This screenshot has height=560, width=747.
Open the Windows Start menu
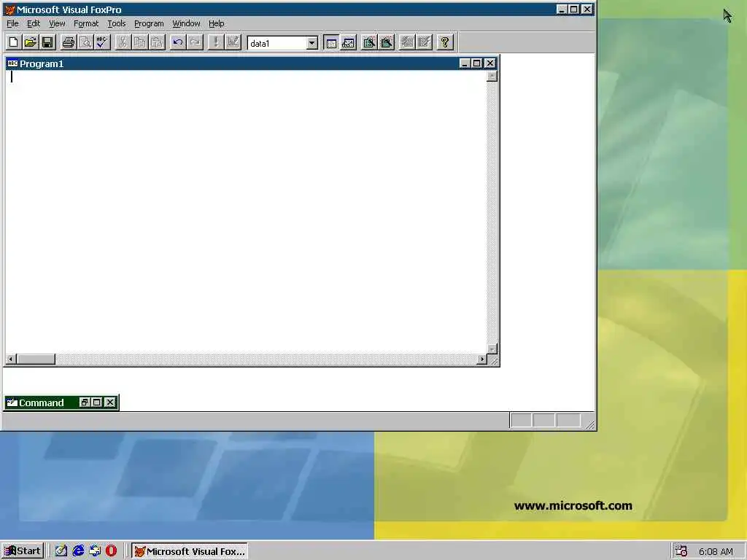coord(23,551)
